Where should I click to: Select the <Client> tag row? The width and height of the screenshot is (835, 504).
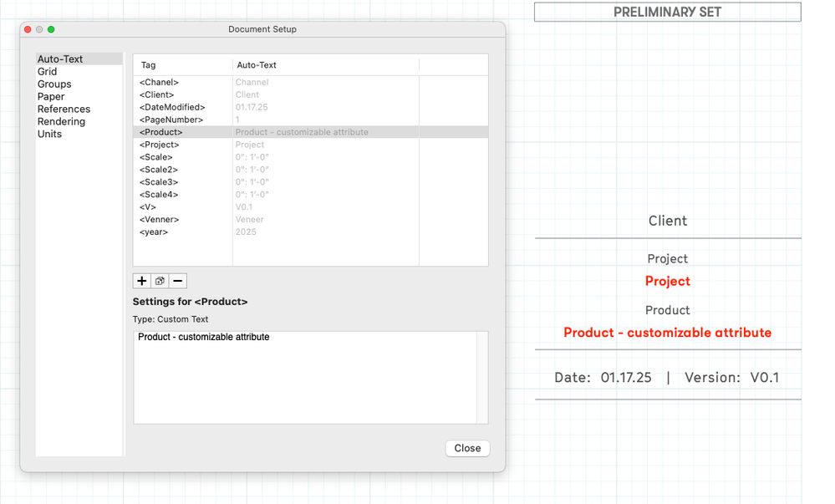point(310,94)
